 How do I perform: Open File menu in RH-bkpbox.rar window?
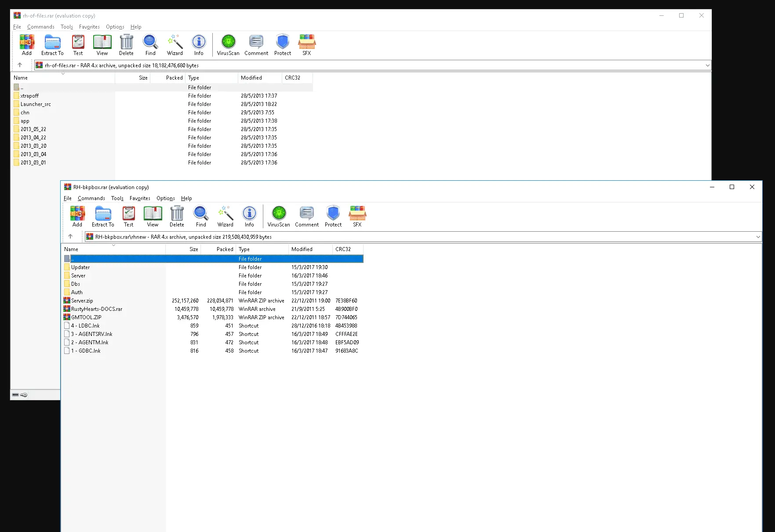(68, 198)
